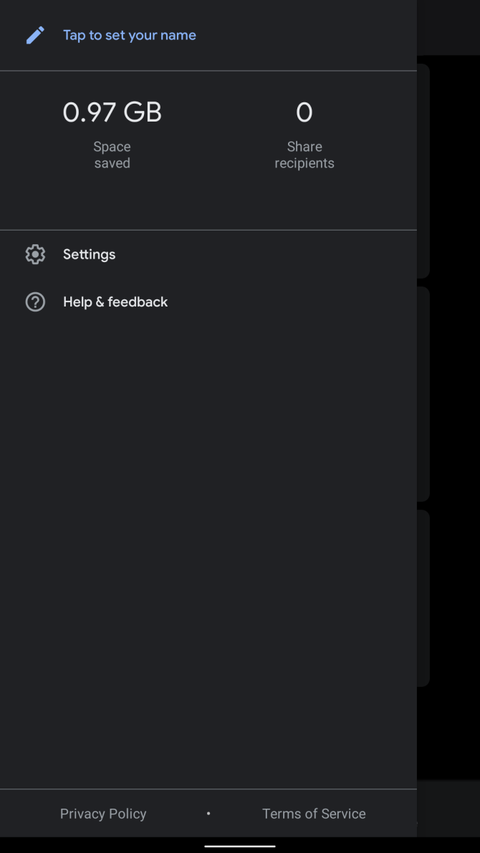Image resolution: width=480 pixels, height=853 pixels.
Task: Tap the white home gesture bar
Action: click(x=240, y=846)
